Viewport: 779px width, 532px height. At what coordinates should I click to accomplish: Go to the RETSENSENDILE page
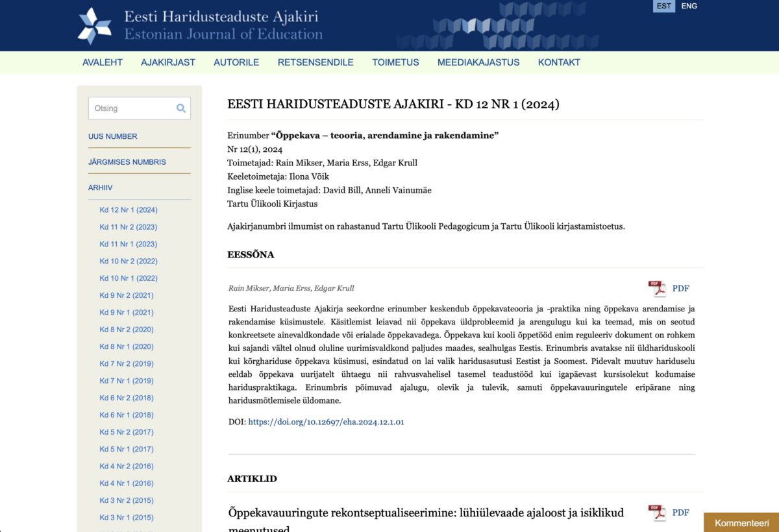[315, 62]
